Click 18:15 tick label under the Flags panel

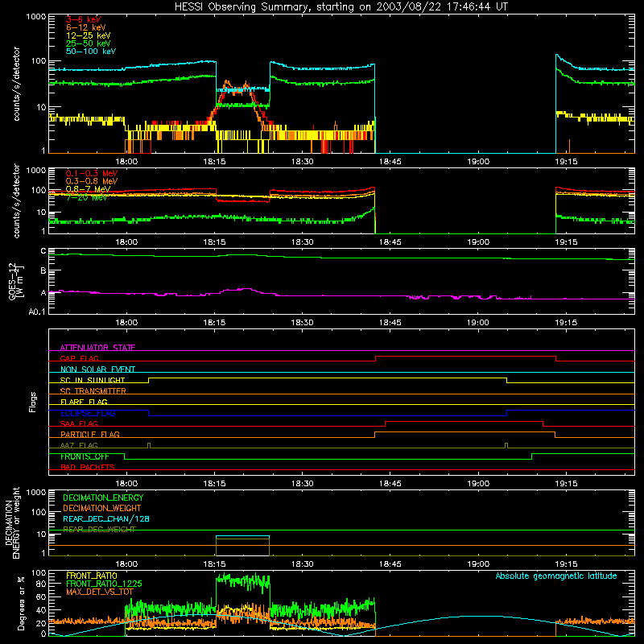click(x=214, y=484)
